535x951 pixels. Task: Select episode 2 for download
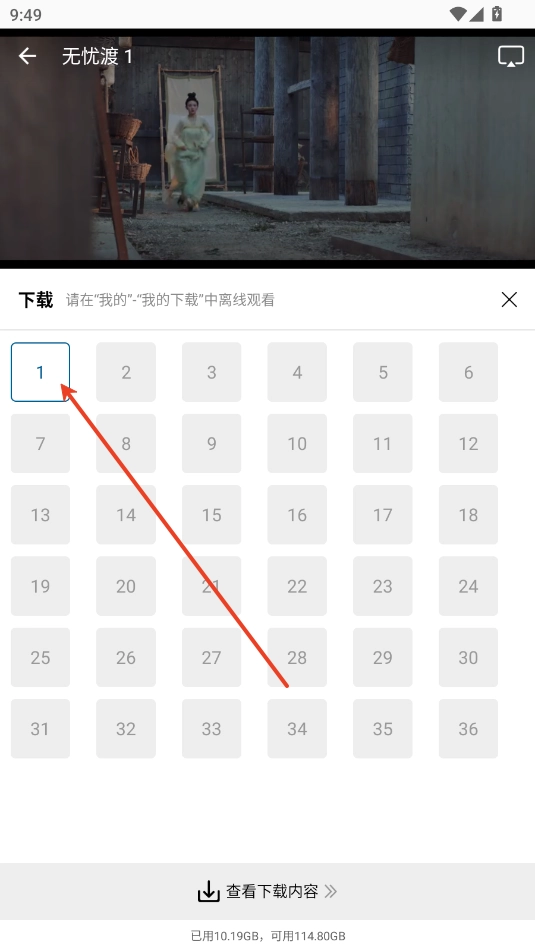click(126, 372)
